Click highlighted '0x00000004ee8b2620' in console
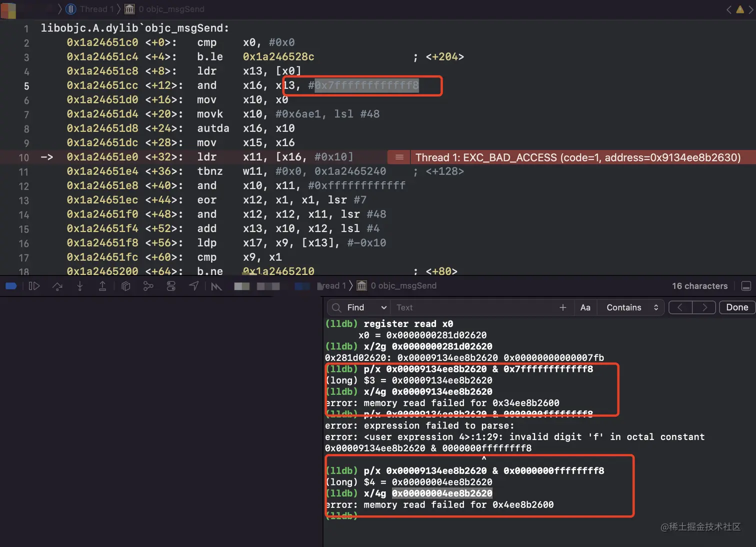The height and width of the screenshot is (547, 756). [442, 493]
